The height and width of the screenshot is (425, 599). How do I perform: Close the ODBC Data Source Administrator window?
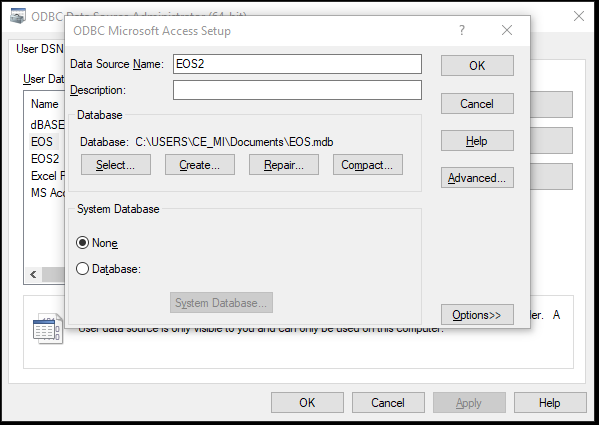579,16
